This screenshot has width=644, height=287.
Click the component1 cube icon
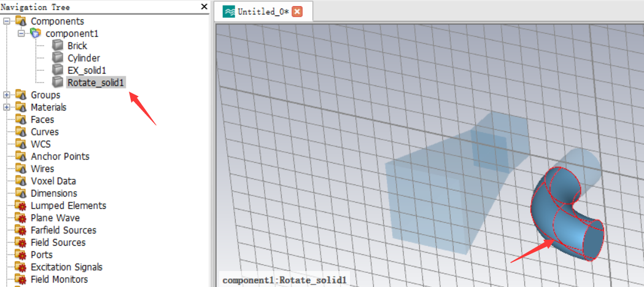(x=36, y=33)
